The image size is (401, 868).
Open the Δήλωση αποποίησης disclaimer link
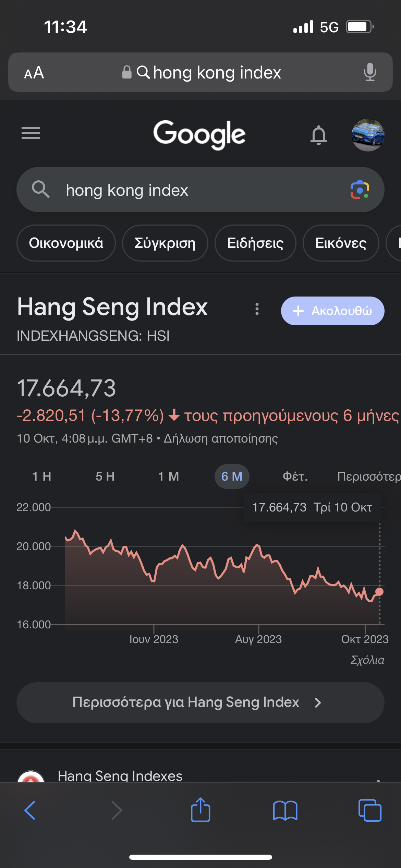221,438
